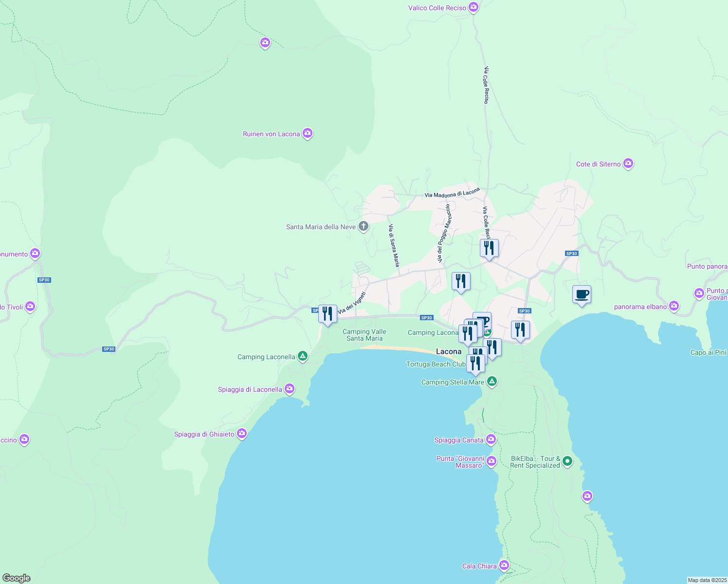728x584 pixels.
Task: Open the coffee cup place icon near panorama elbano
Action: pos(582,294)
